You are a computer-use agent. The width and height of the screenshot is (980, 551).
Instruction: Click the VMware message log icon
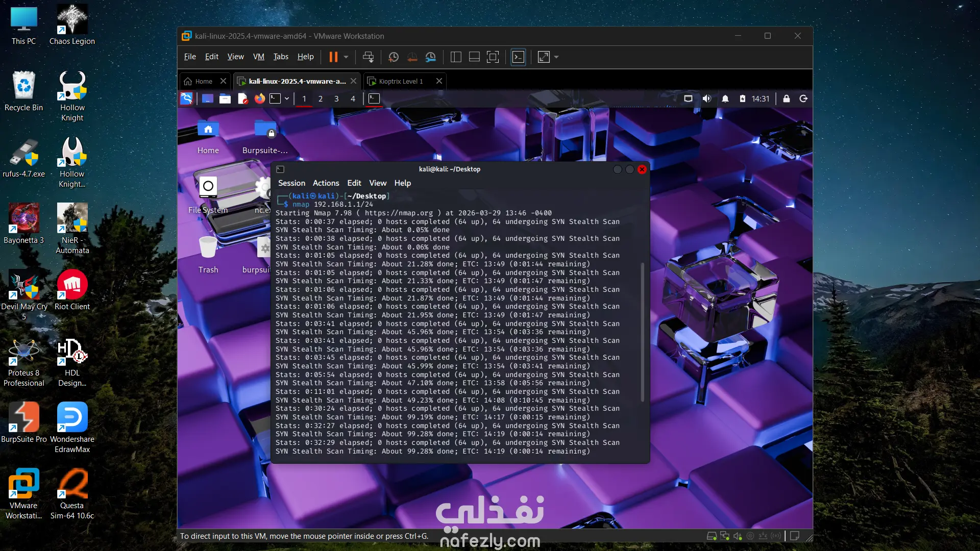click(795, 536)
